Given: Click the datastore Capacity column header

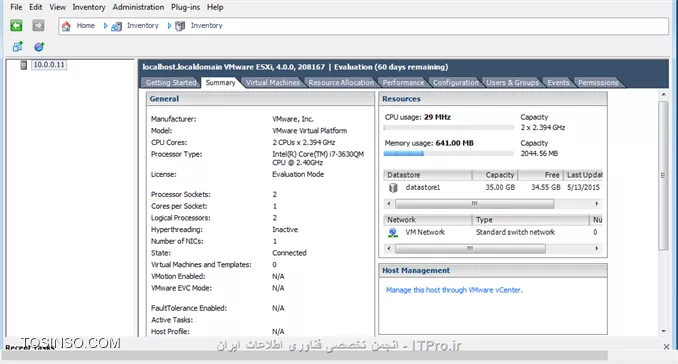Looking at the screenshot, I should (495, 175).
